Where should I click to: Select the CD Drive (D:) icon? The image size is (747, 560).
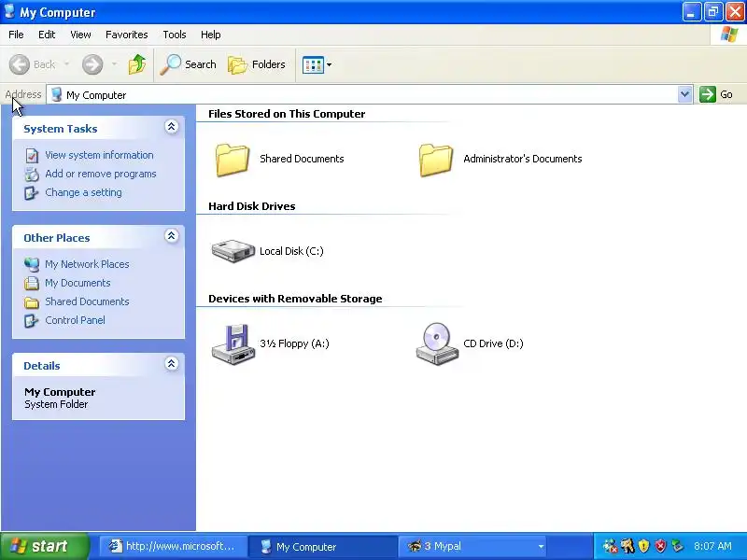(x=437, y=343)
